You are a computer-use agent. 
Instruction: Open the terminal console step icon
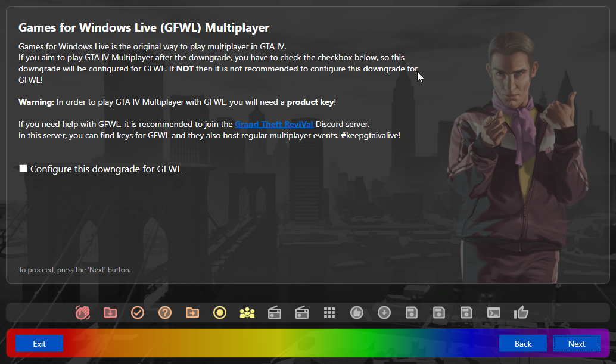[x=494, y=313]
